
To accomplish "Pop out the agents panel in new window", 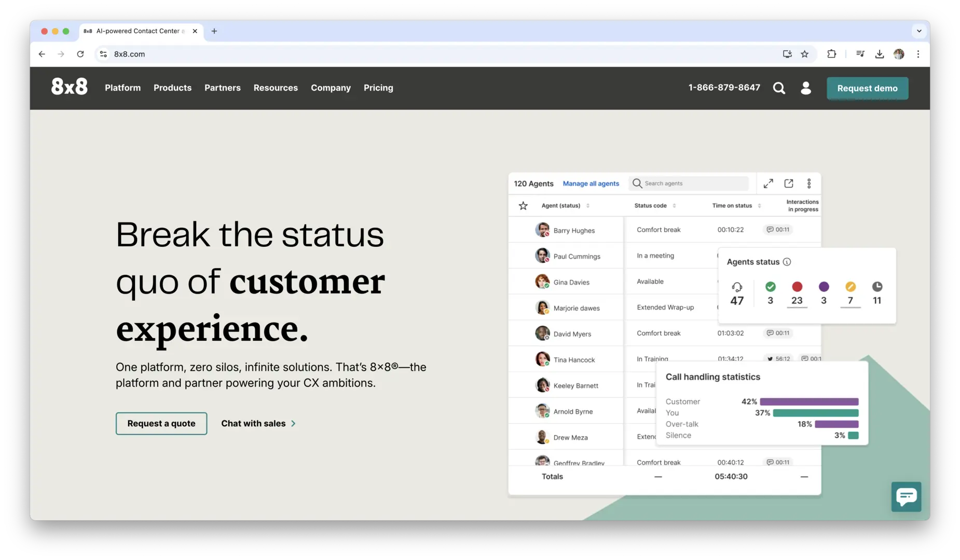I will pos(789,184).
